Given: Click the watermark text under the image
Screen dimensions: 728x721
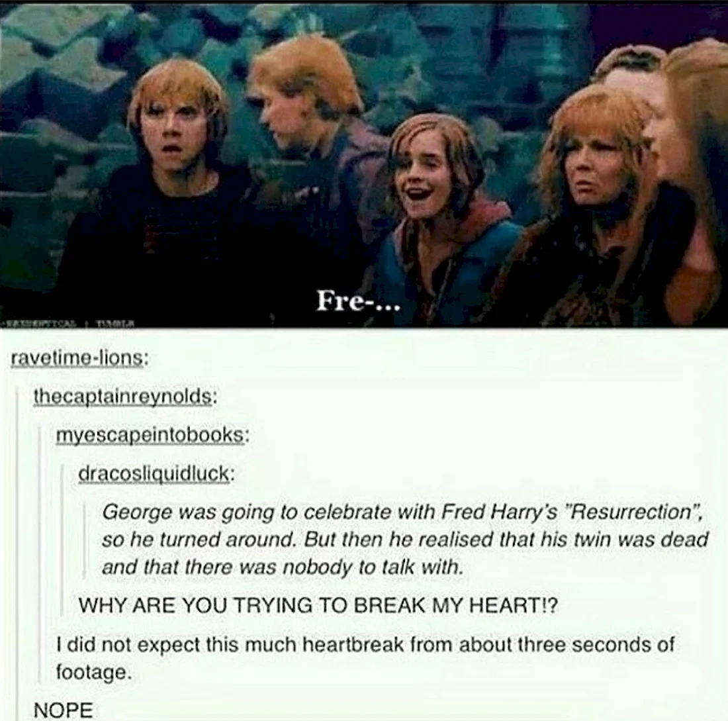Looking at the screenshot, I should tap(69, 323).
